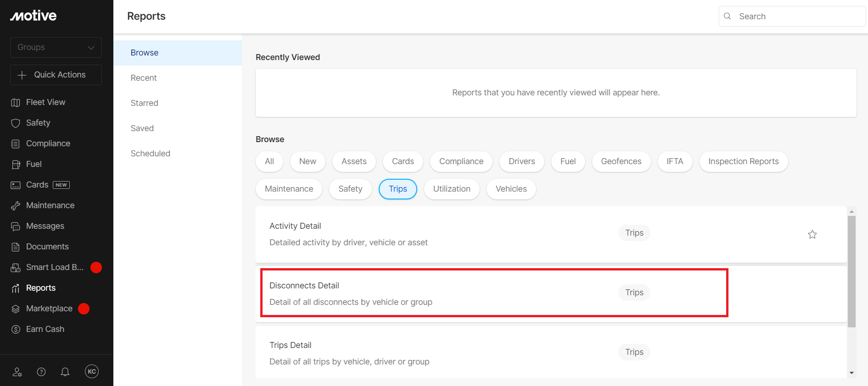Open the Trips Detail report
868x386 pixels.
(291, 345)
